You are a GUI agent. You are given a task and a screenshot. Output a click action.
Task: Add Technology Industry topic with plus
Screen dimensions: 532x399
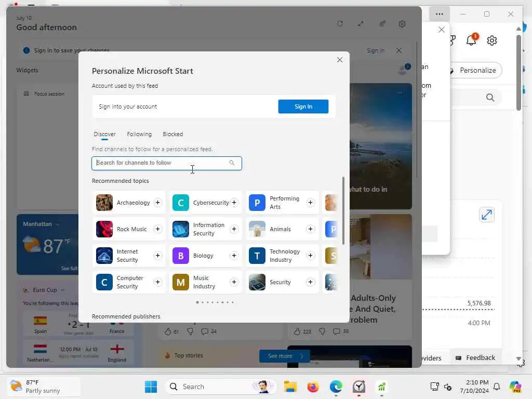(x=311, y=256)
